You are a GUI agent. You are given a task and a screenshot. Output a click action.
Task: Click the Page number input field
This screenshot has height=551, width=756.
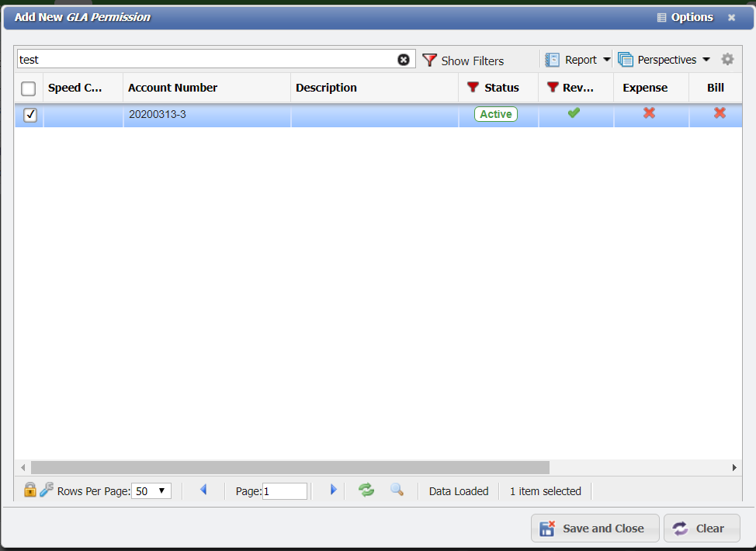(285, 490)
